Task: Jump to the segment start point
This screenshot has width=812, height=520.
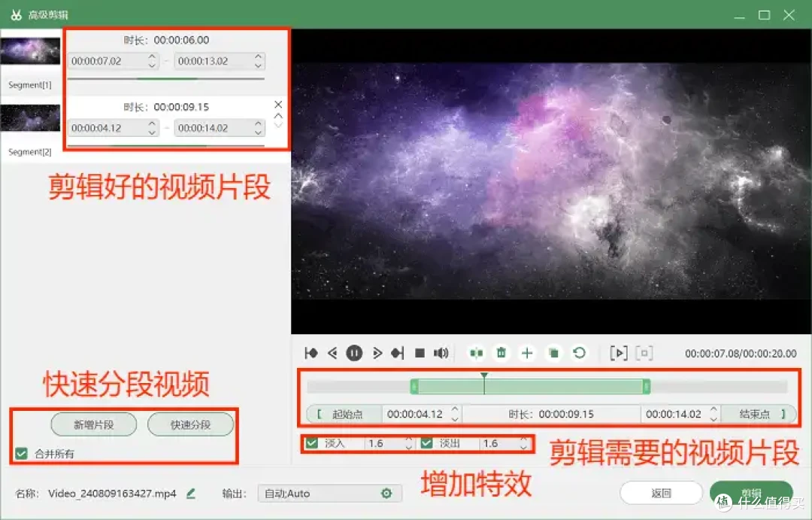Action: pos(311,354)
